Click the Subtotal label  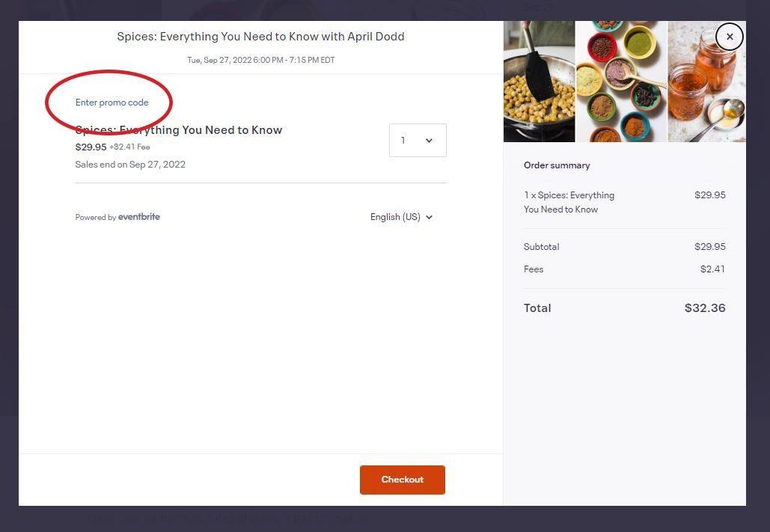click(541, 247)
